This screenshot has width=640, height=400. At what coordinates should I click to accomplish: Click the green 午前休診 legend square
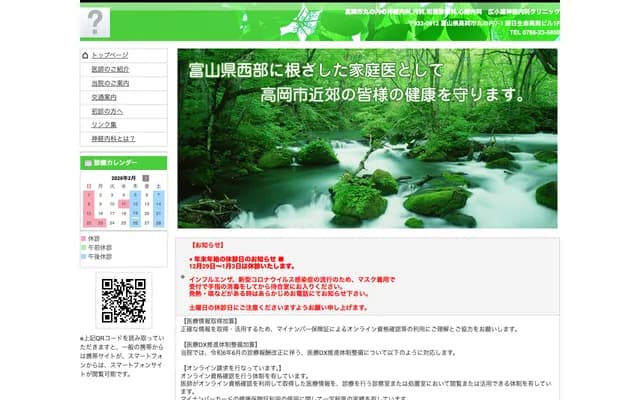point(84,247)
